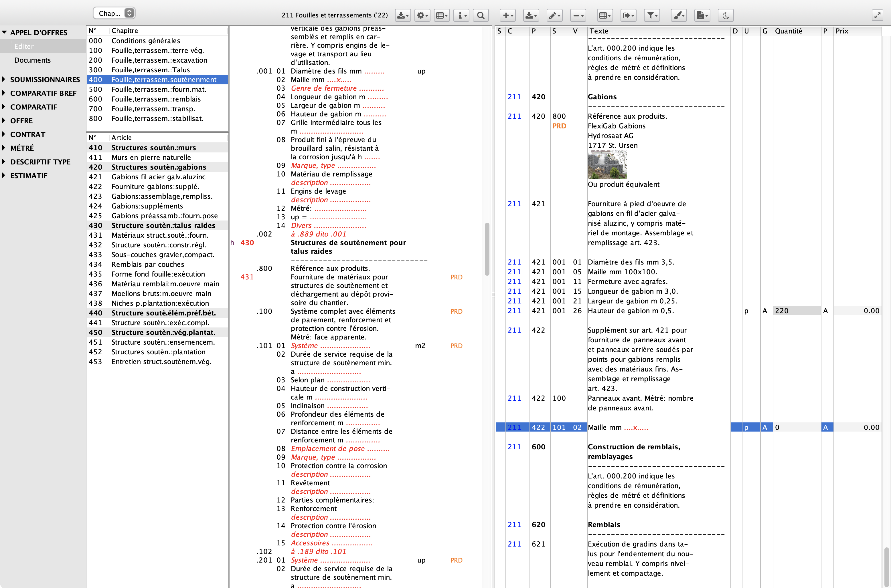
Task: Click the expand fullscreen arrows icon
Action: (877, 15)
